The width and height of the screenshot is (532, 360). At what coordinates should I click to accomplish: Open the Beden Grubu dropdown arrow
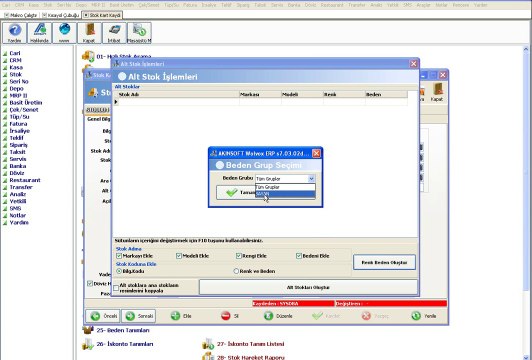pos(311,178)
